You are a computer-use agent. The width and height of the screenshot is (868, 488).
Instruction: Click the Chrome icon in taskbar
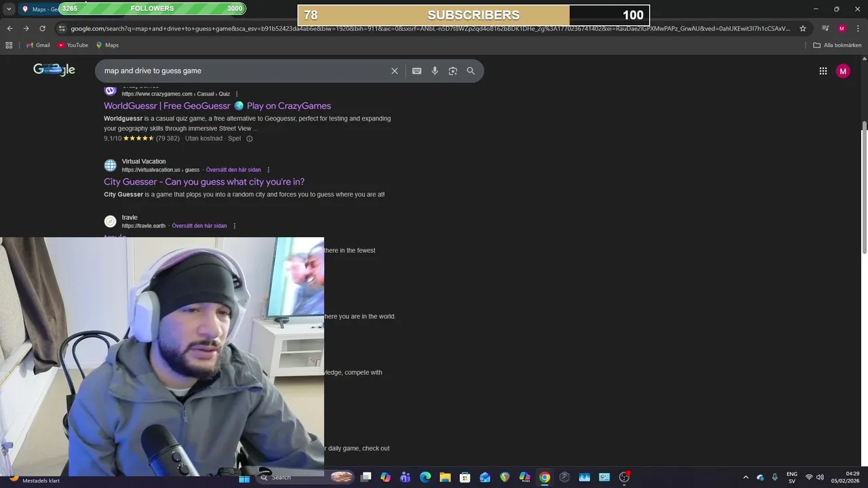click(545, 477)
